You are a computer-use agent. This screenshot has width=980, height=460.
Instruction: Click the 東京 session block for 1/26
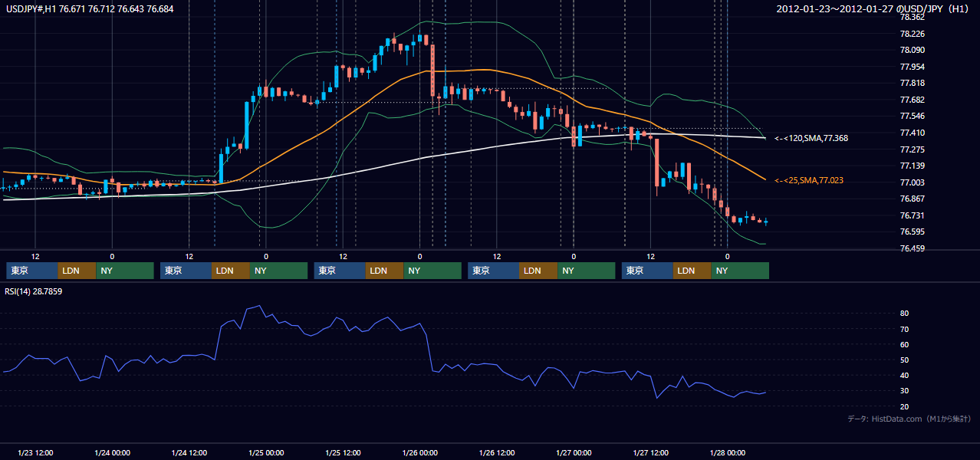click(x=494, y=271)
